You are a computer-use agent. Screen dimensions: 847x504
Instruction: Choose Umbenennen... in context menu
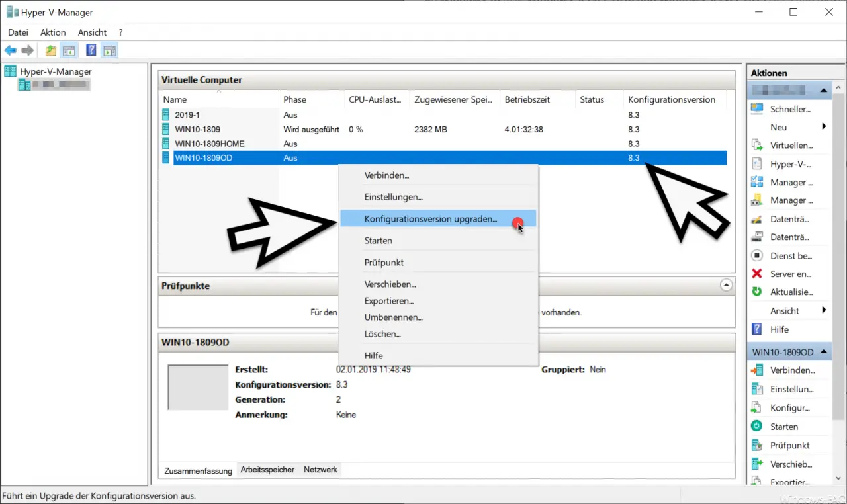pyautogui.click(x=438, y=317)
